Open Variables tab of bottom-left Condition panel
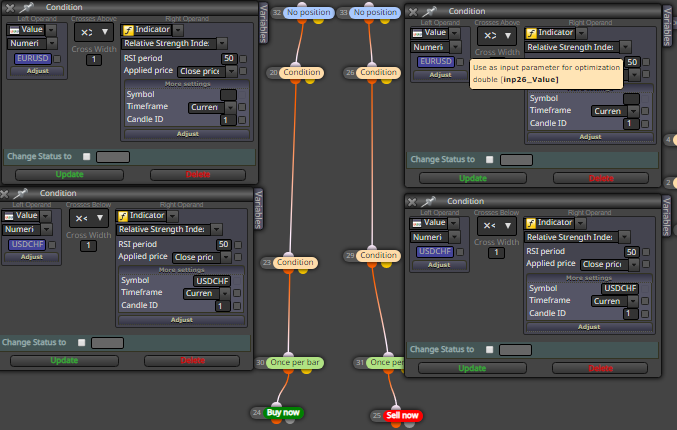This screenshot has width=677, height=430. (258, 209)
